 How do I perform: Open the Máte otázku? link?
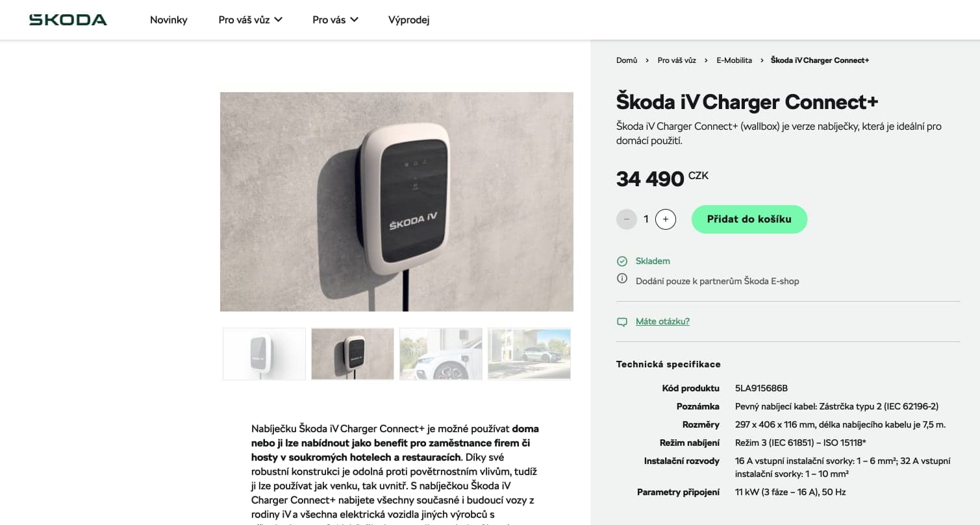coord(662,321)
